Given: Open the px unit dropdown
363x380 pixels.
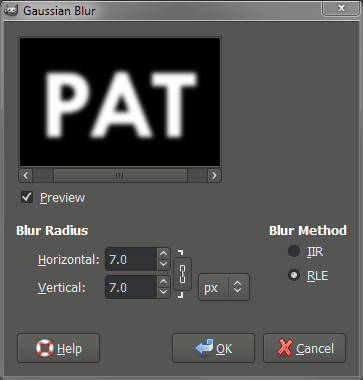Looking at the screenshot, I should click(224, 287).
